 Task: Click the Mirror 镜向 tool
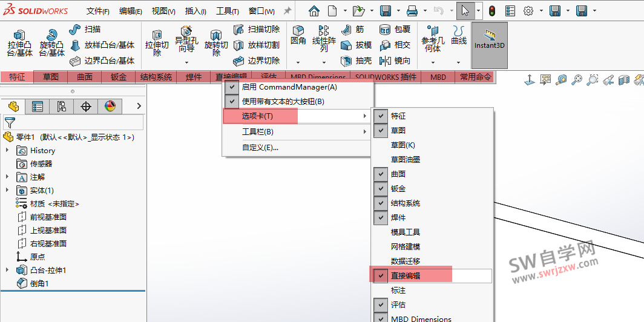click(395, 61)
